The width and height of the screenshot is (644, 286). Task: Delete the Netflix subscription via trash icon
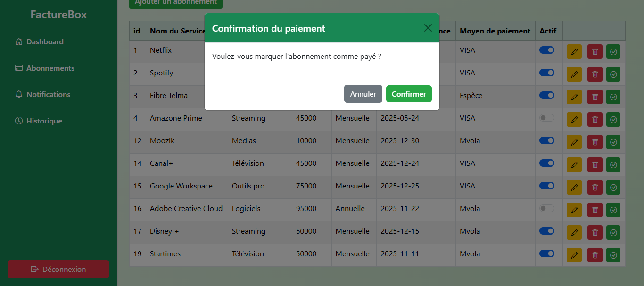[x=595, y=52]
